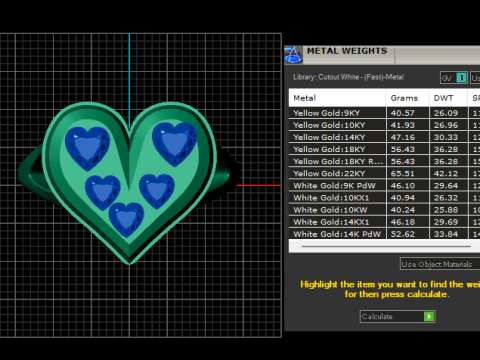
Task: Click the 47.16 grams cell
Action: pos(408,137)
